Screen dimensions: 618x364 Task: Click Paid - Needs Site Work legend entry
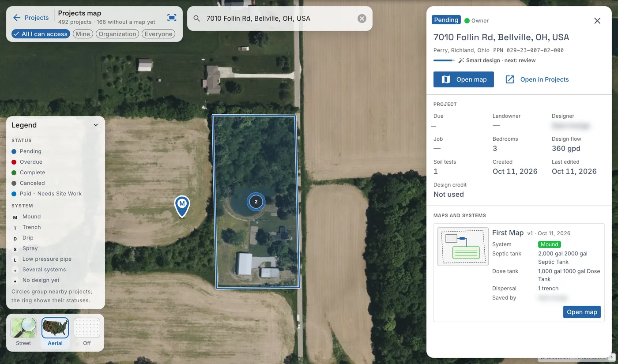click(x=46, y=194)
